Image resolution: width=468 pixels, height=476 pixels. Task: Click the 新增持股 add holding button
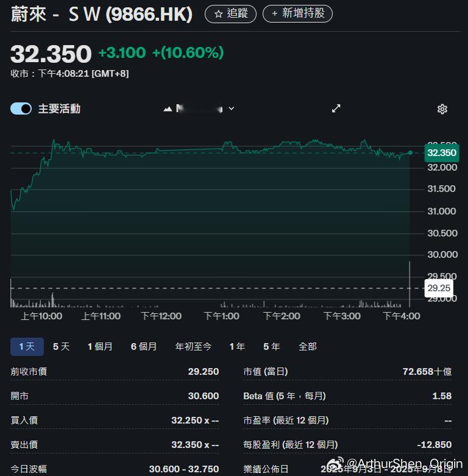coord(297,13)
